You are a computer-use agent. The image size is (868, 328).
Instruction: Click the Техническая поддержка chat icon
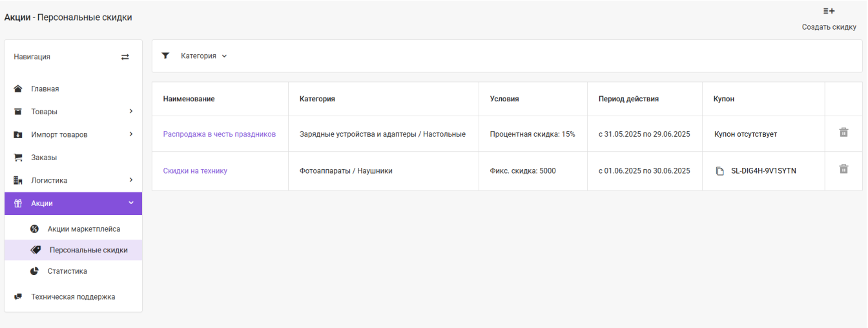18,297
